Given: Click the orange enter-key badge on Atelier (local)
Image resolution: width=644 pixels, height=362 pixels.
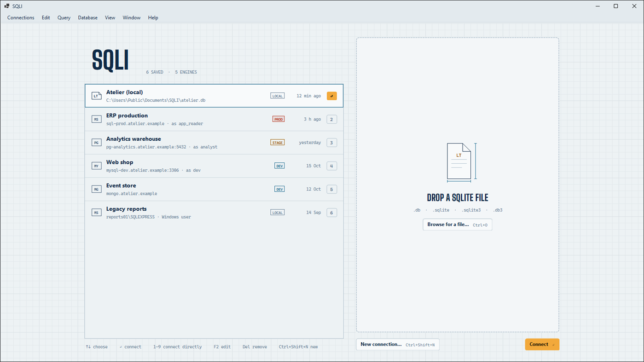Looking at the screenshot, I should tap(331, 96).
